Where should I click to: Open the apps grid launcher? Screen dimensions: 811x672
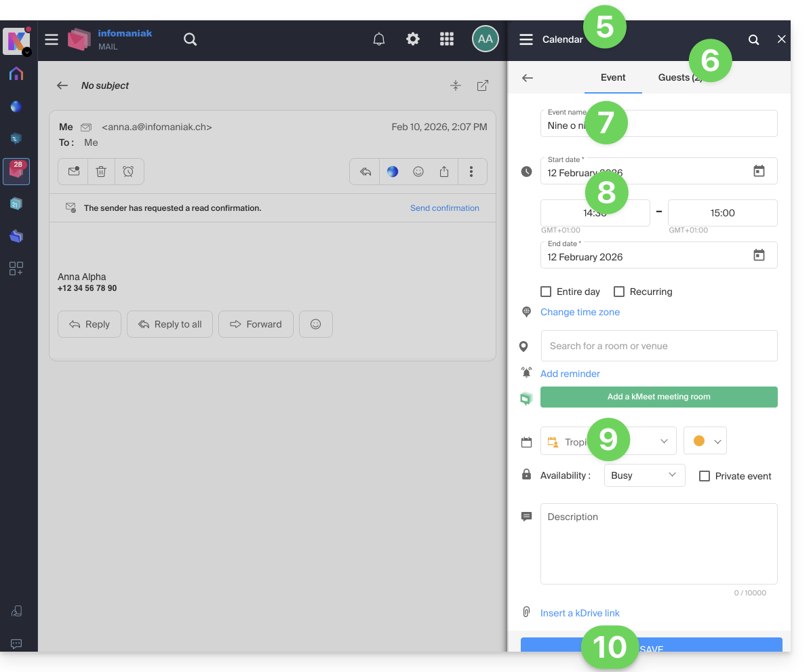[x=446, y=39]
